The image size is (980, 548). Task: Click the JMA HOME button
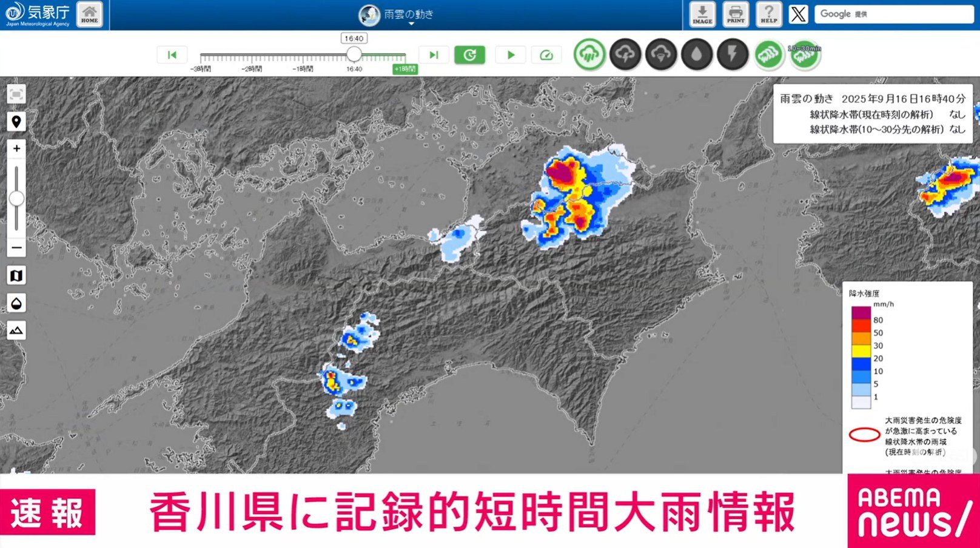89,14
